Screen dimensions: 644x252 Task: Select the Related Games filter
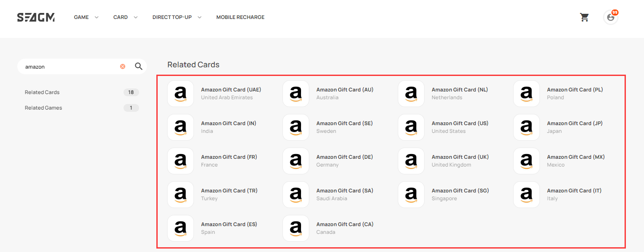[x=82, y=108]
